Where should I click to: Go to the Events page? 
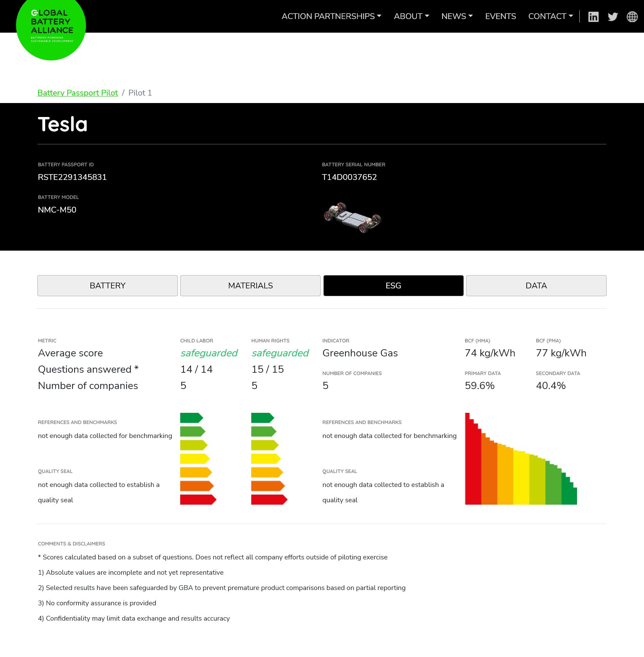501,16
